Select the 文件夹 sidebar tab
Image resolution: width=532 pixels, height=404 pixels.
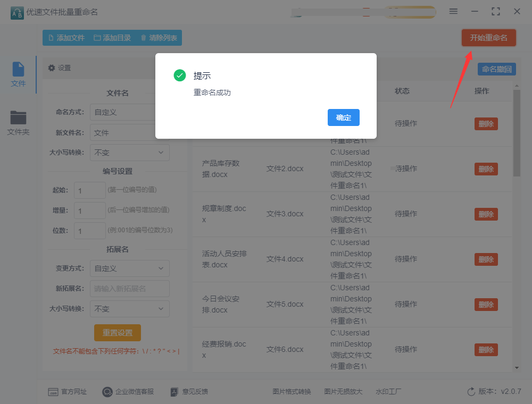pyautogui.click(x=18, y=123)
